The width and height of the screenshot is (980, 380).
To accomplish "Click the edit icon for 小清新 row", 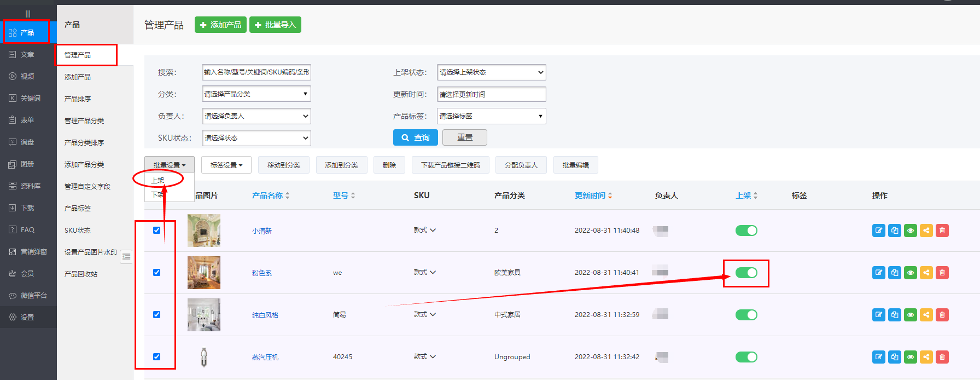I will (879, 231).
